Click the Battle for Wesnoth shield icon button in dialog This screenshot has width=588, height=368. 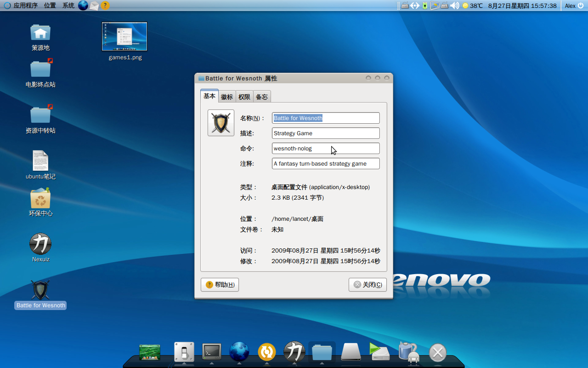(221, 123)
